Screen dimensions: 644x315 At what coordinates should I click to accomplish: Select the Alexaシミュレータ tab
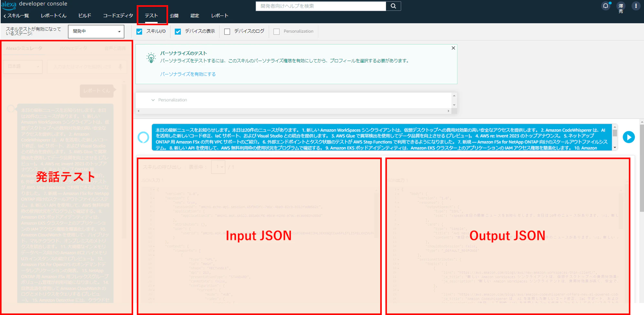point(24,48)
